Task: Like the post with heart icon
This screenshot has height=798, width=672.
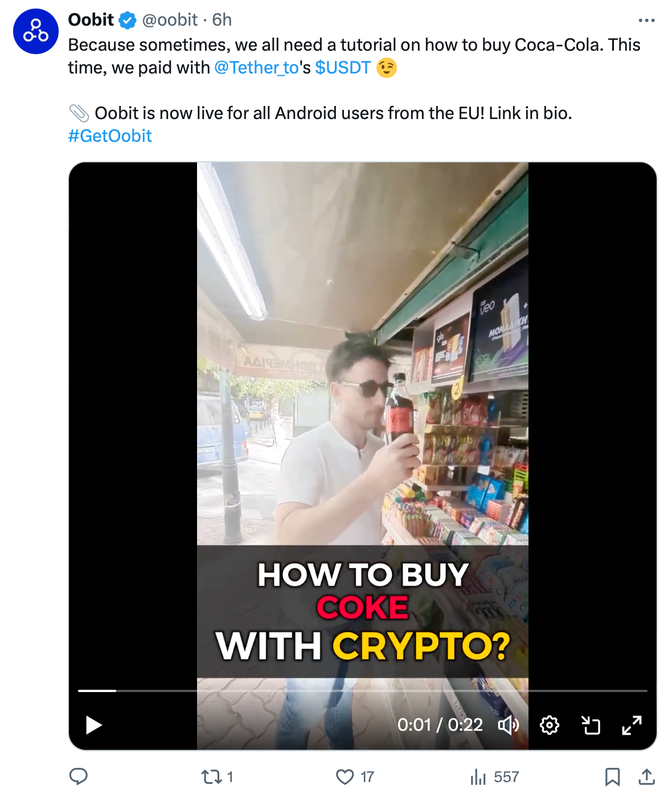Action: pyautogui.click(x=355, y=777)
